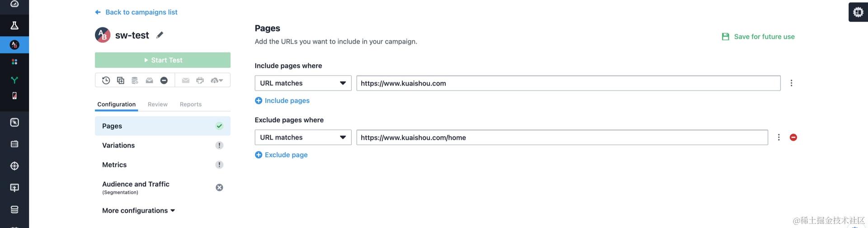The width and height of the screenshot is (868, 228).
Task: Open the Exclude pages URL matches dropdown
Action: tap(303, 138)
